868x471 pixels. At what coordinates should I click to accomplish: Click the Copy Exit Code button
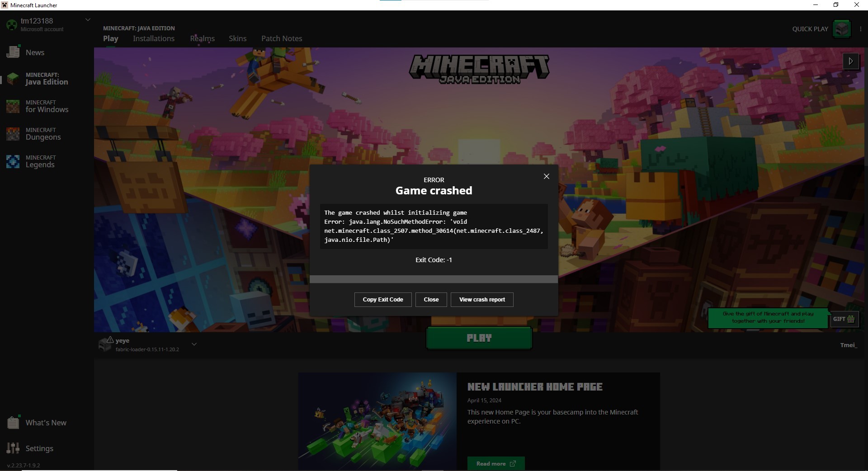[383, 300]
